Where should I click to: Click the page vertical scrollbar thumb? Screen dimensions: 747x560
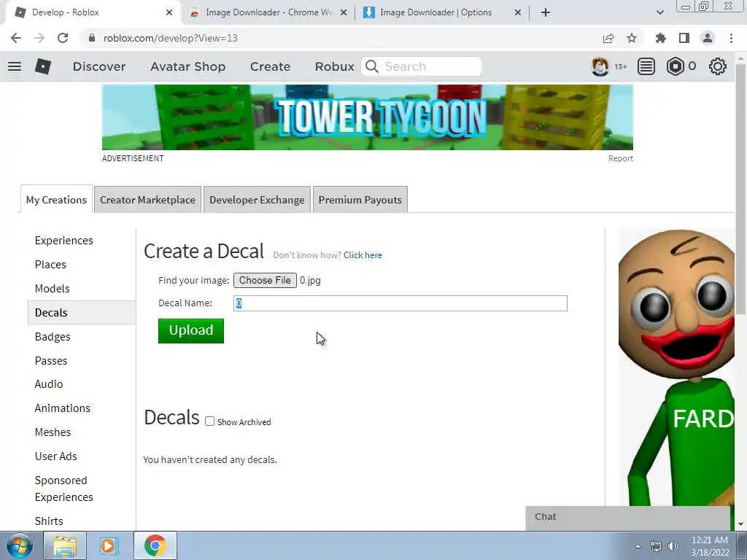tap(740, 188)
